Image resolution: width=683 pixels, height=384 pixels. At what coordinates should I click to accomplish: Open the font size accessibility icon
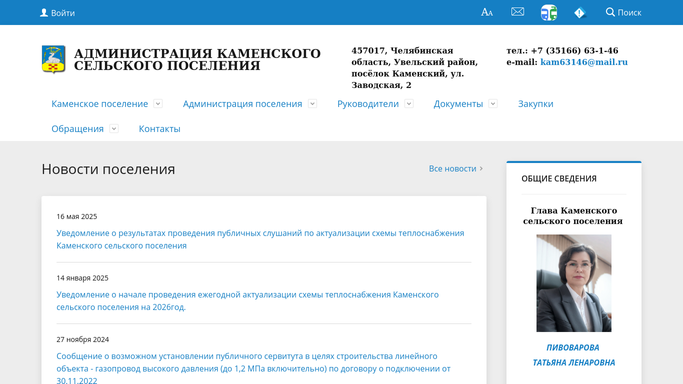tap(487, 12)
